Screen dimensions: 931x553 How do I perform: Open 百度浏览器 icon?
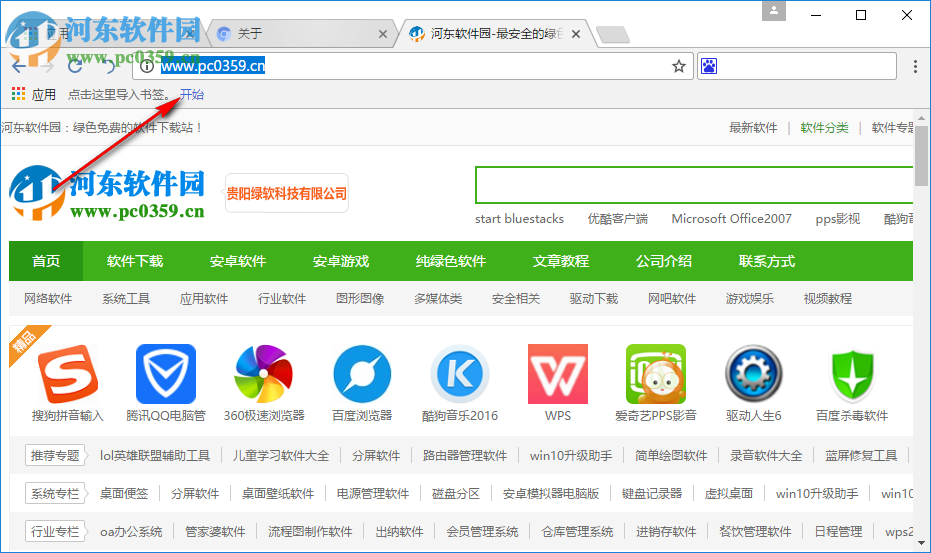tap(362, 374)
